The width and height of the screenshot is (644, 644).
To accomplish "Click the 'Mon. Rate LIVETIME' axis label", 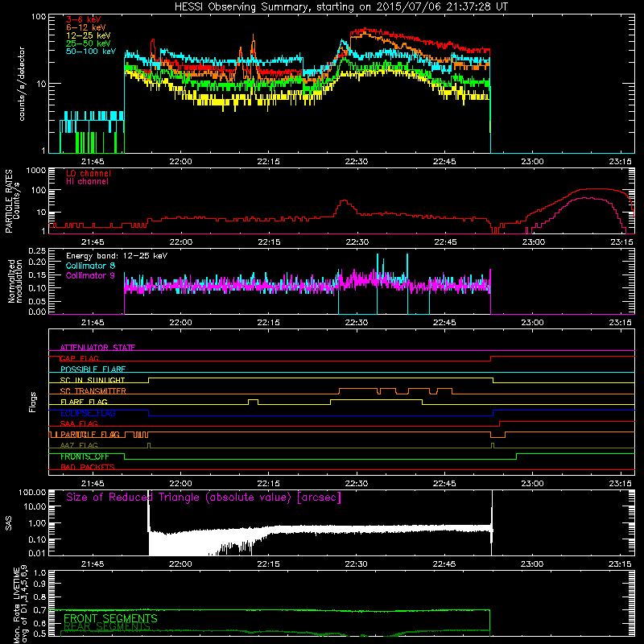I will point(21,604).
